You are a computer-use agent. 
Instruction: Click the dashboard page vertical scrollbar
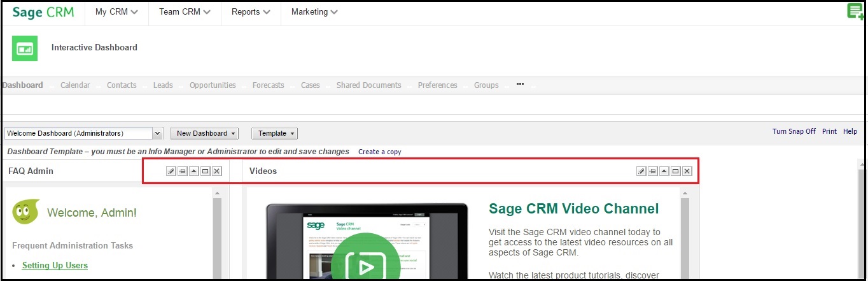(862, 219)
